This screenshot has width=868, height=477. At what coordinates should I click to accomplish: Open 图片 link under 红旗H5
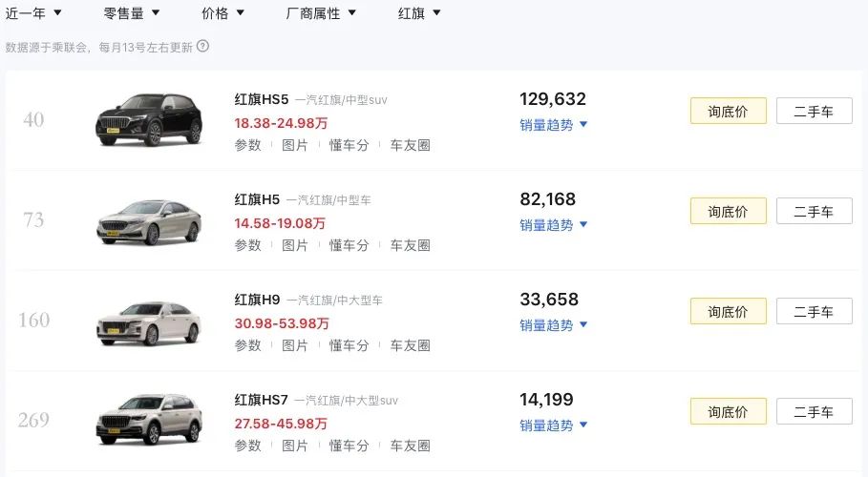295,245
